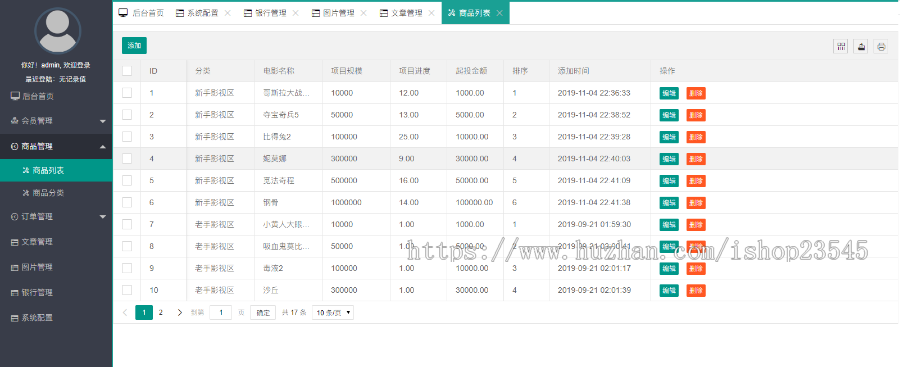This screenshot has width=900, height=367.
Task: Tick the select-all checkbox in the table header
Action: tap(127, 71)
